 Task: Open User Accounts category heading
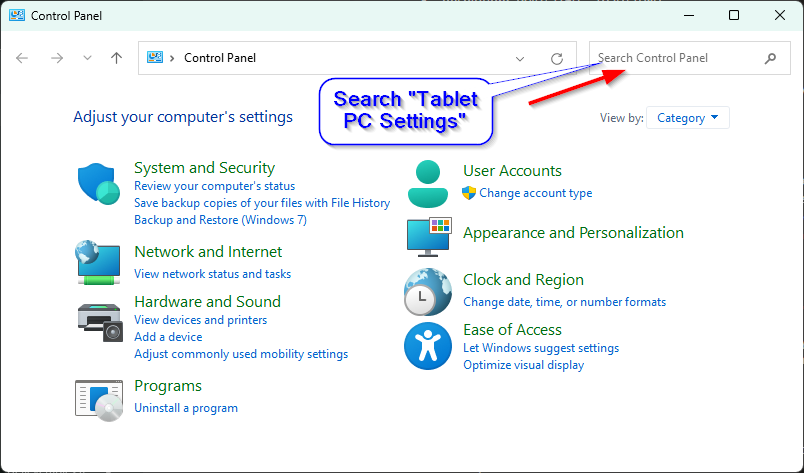(512, 171)
